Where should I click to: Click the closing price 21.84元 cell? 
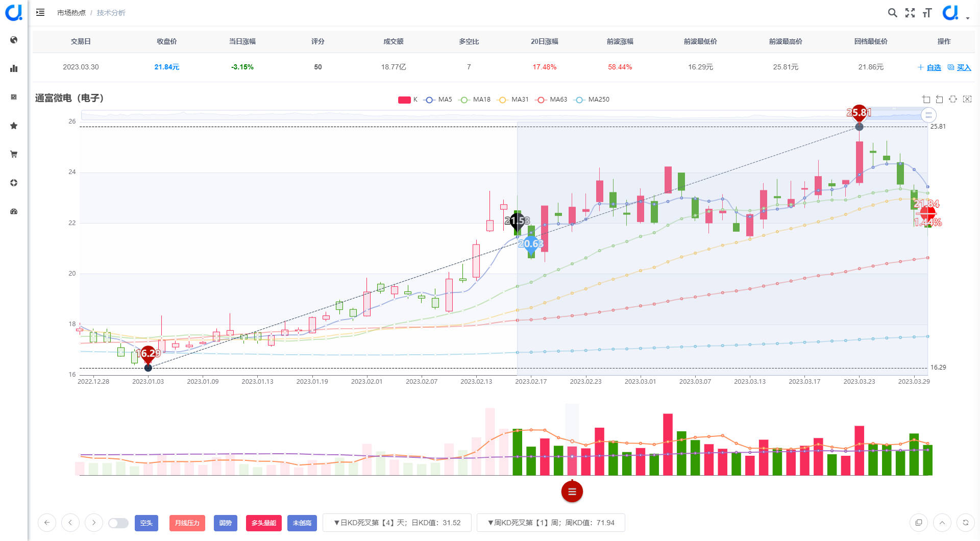tap(167, 67)
